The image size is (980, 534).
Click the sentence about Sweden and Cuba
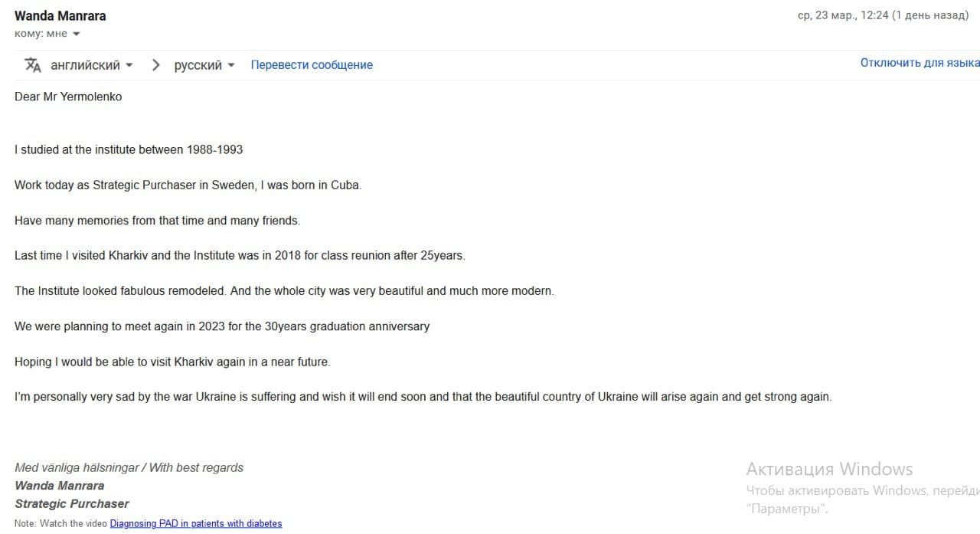tap(188, 185)
